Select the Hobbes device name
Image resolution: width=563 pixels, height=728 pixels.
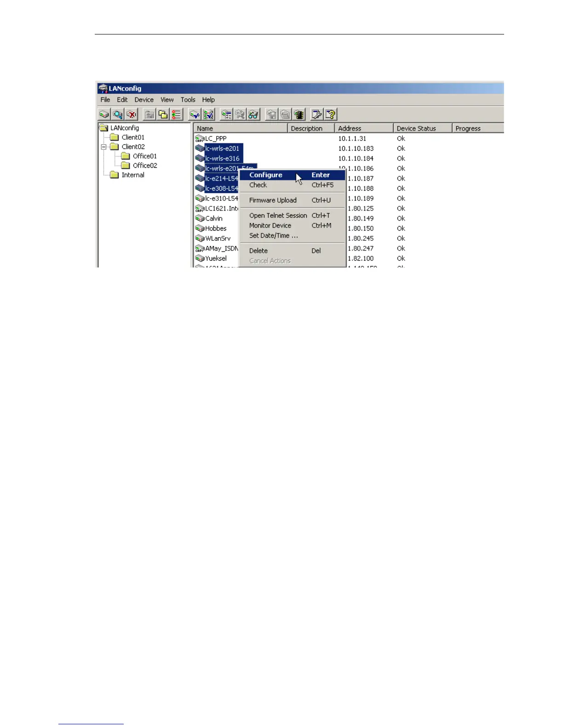[216, 228]
